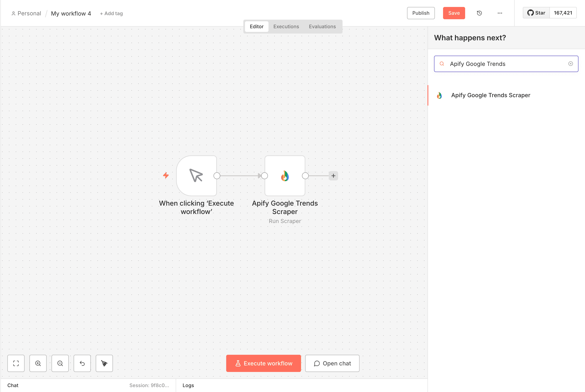
Task: Open the more options menu
Action: coord(500,13)
